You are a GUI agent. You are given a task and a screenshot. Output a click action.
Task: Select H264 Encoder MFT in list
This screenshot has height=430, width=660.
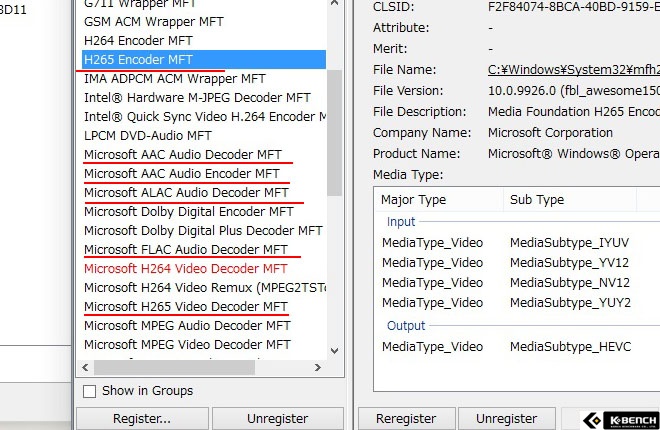tap(138, 41)
